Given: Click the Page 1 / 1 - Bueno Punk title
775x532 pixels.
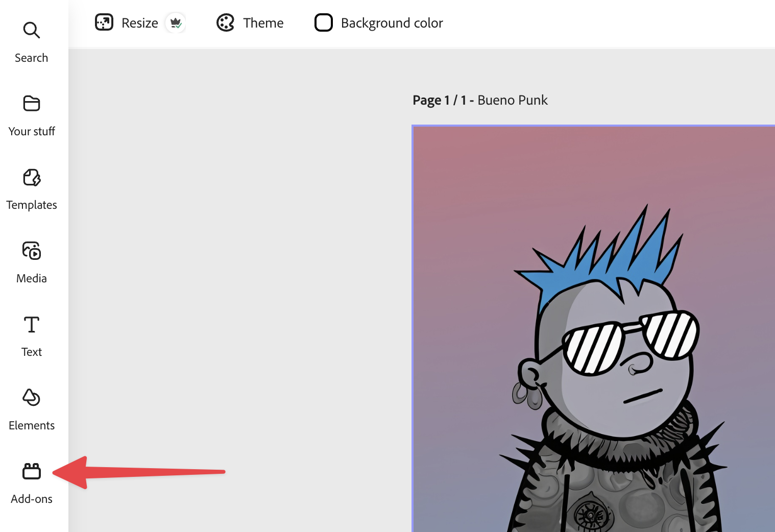Looking at the screenshot, I should pyautogui.click(x=480, y=100).
